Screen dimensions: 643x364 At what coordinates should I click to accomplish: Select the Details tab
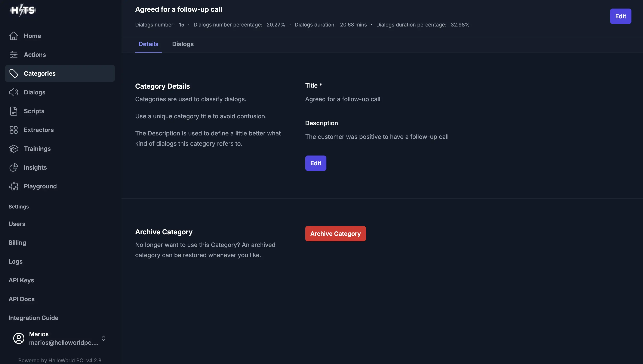tap(148, 44)
